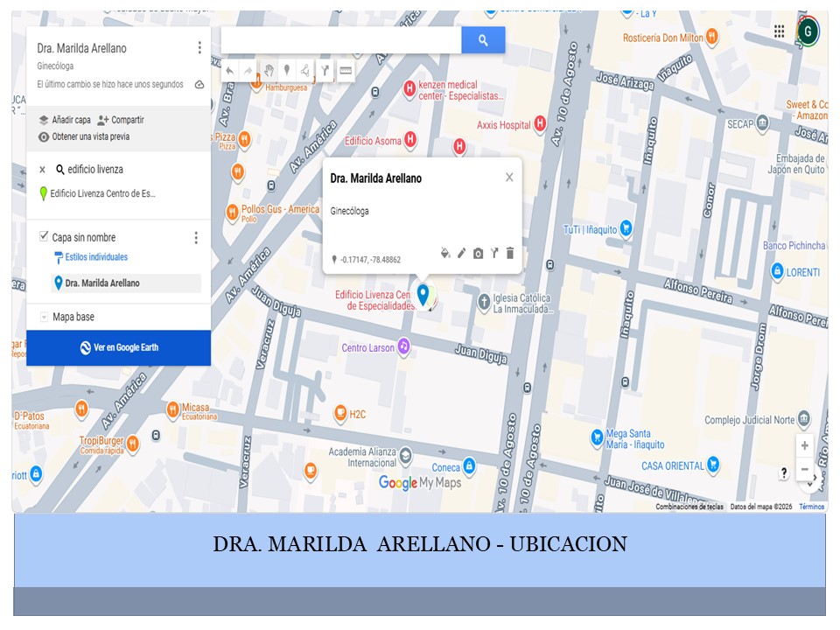Clear the edificio livenza search result
Image resolution: width=840 pixels, height=630 pixels.
coord(42,170)
